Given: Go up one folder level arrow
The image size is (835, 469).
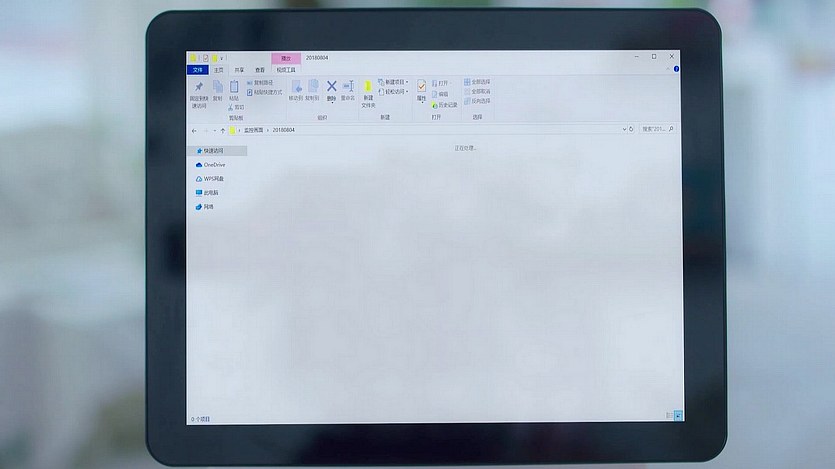Looking at the screenshot, I should [223, 130].
